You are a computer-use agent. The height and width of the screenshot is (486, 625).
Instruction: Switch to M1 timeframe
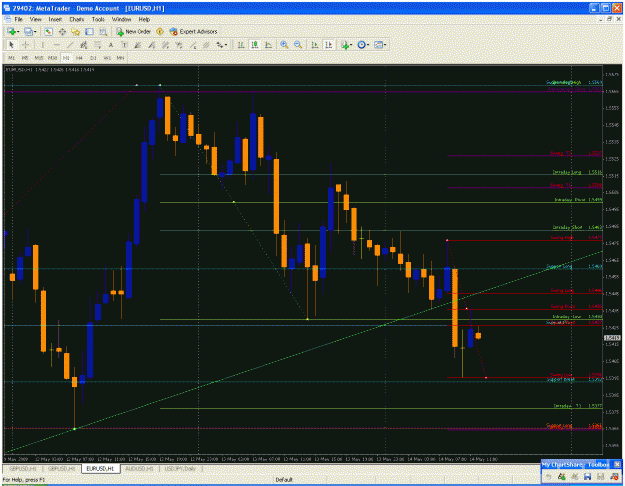coord(12,58)
